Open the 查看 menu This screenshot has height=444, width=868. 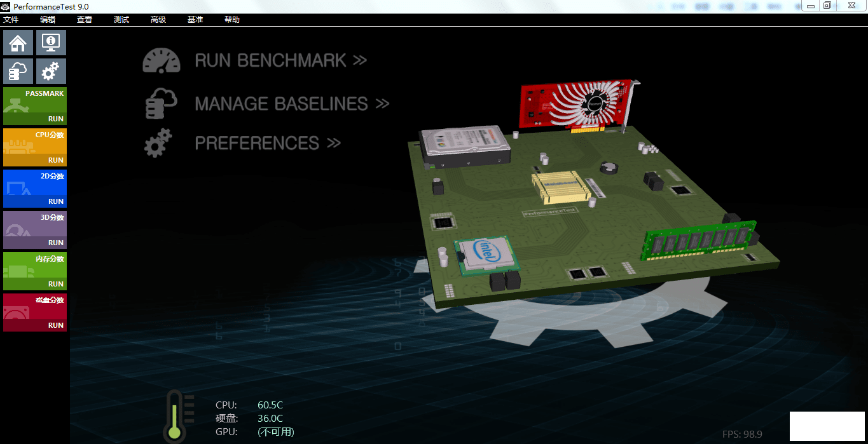point(85,20)
